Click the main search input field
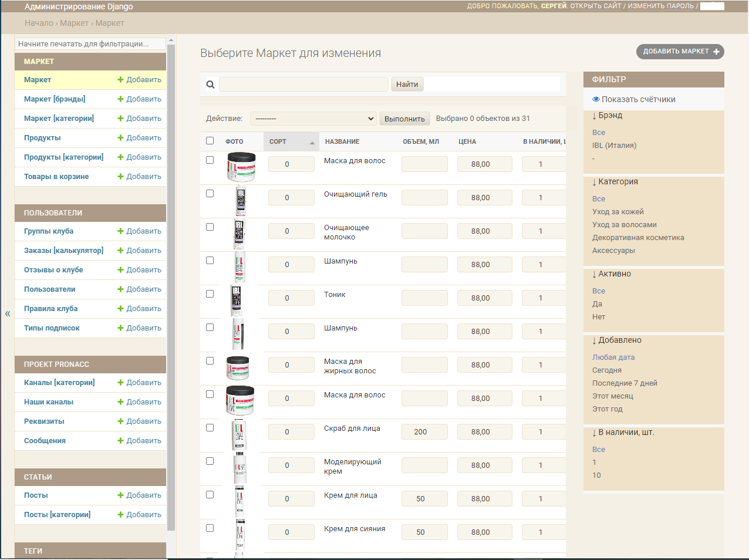This screenshot has height=560, width=749. click(303, 85)
